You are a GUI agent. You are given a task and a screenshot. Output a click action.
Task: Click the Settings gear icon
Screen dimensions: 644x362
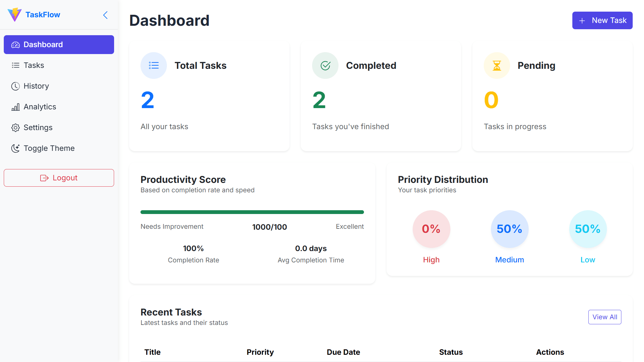[15, 128]
